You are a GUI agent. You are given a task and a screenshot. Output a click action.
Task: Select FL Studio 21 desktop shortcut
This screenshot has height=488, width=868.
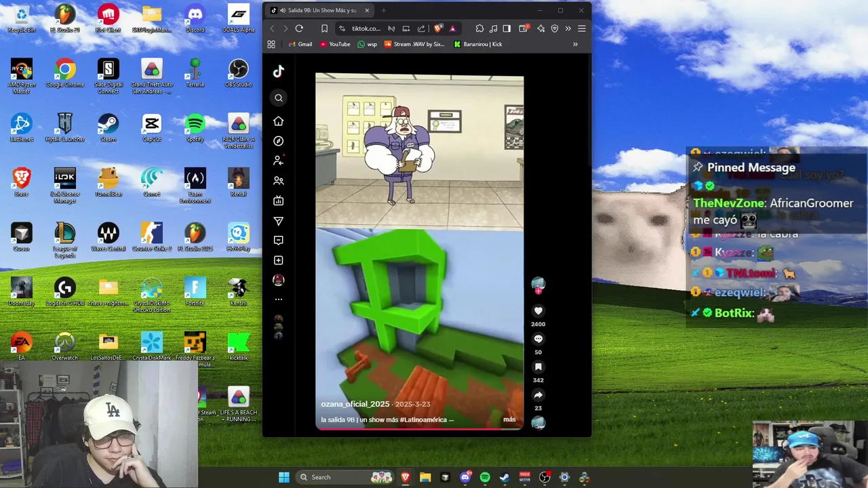point(65,19)
